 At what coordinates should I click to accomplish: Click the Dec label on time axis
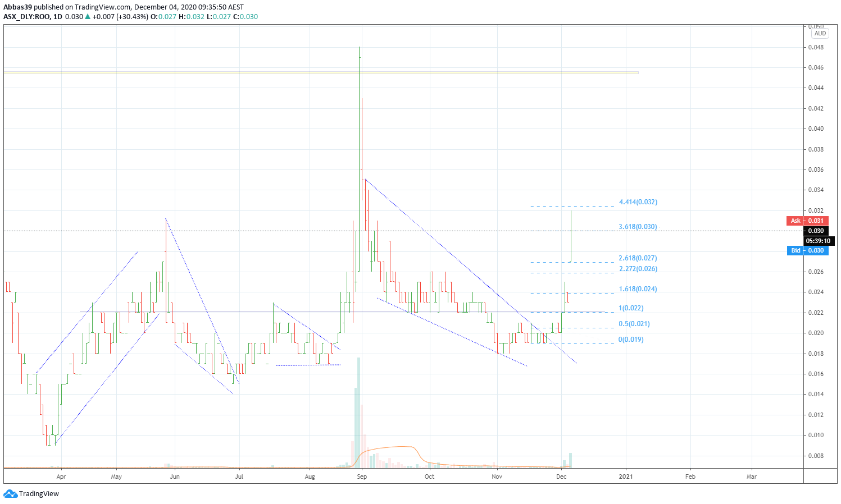click(561, 476)
